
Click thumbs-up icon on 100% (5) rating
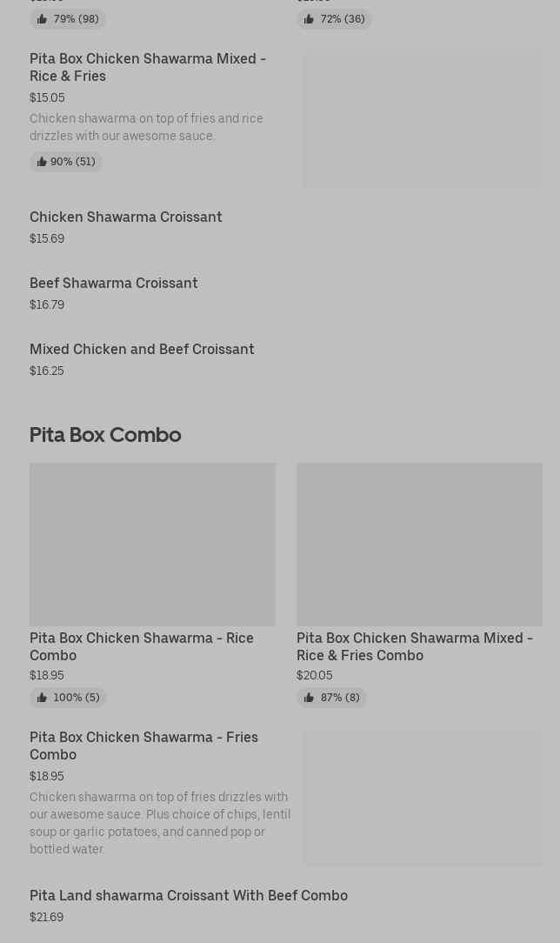(41, 698)
